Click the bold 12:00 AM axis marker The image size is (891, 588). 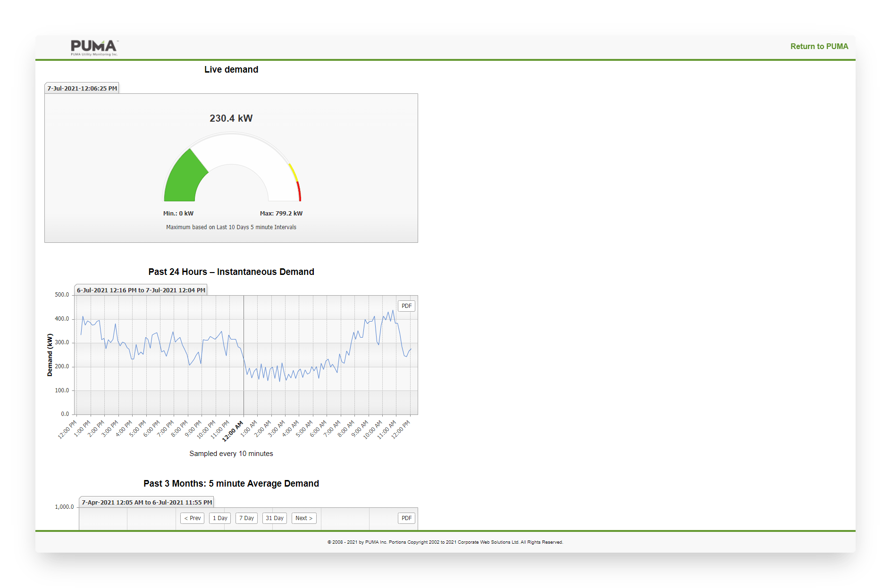[x=233, y=431]
